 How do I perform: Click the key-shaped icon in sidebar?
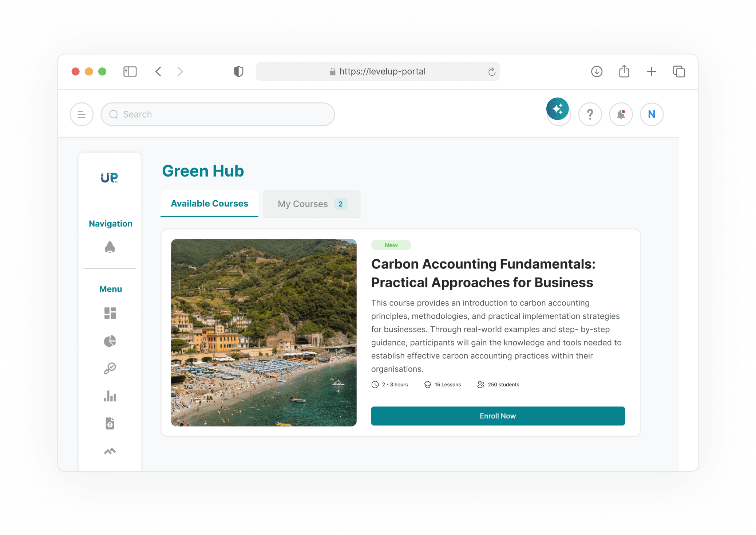pos(110,369)
